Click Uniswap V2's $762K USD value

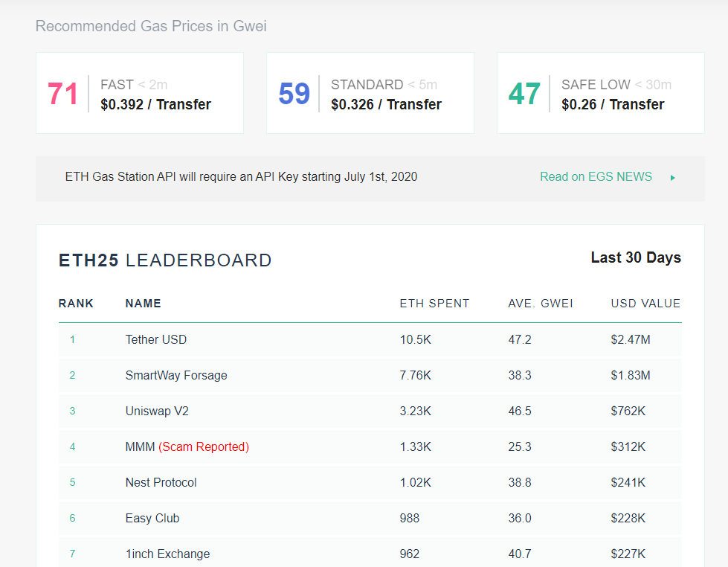(x=628, y=411)
